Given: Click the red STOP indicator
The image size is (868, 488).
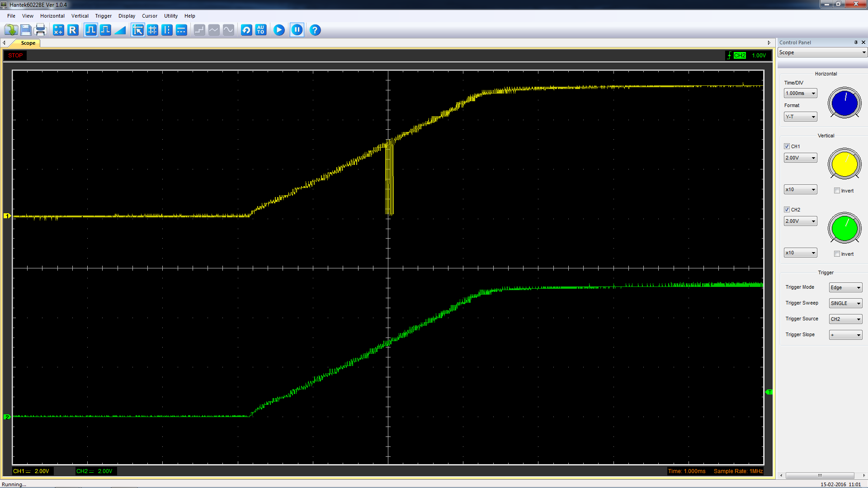Looking at the screenshot, I should pyautogui.click(x=15, y=55).
